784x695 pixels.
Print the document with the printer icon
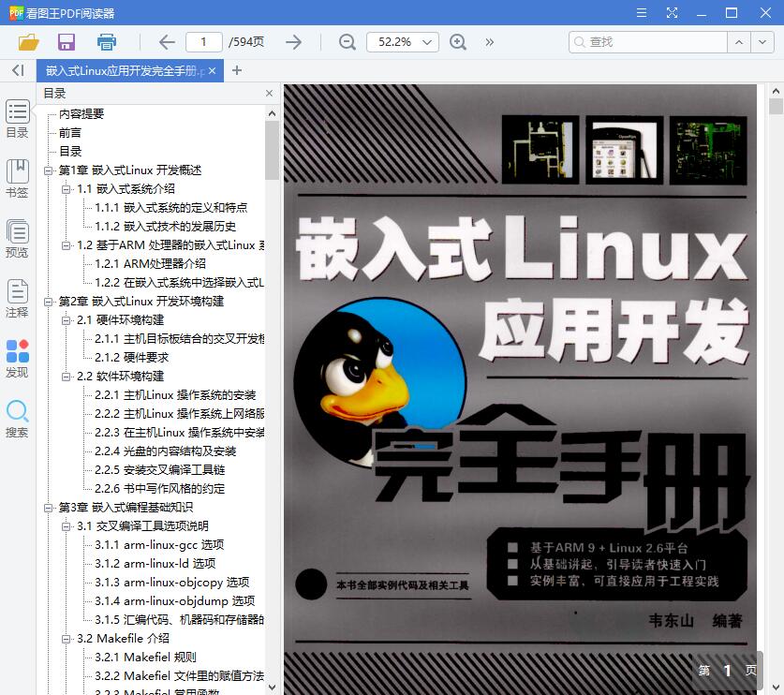pos(107,42)
